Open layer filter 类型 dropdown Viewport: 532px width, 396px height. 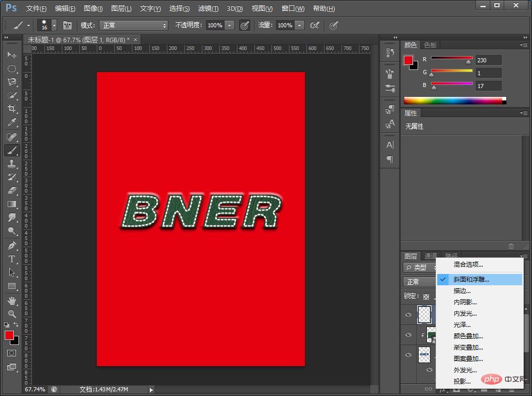(420, 267)
